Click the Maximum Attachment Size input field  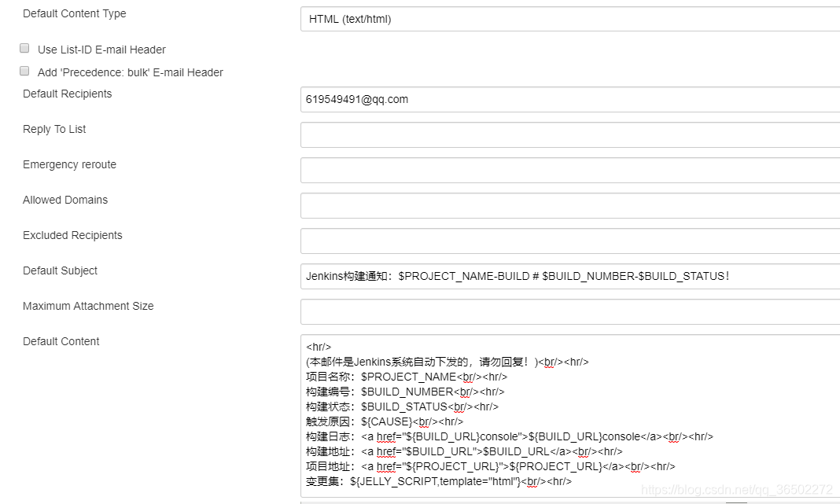570,311
